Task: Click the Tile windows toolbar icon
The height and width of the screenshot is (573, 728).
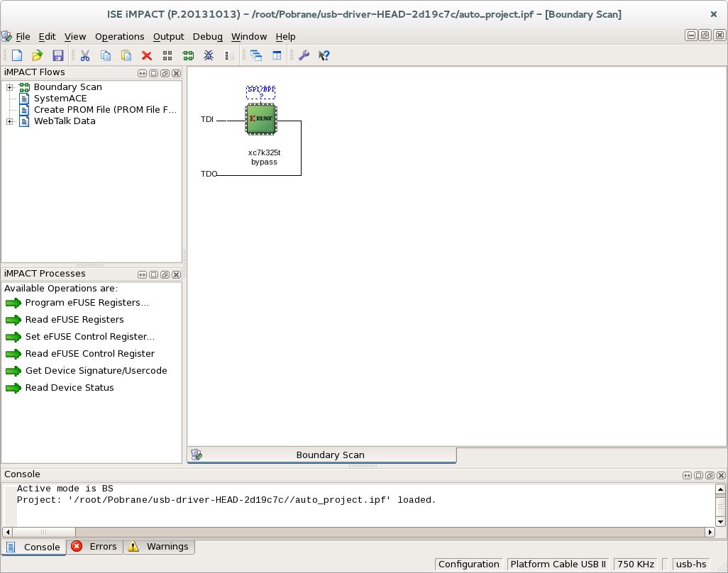Action: point(277,56)
